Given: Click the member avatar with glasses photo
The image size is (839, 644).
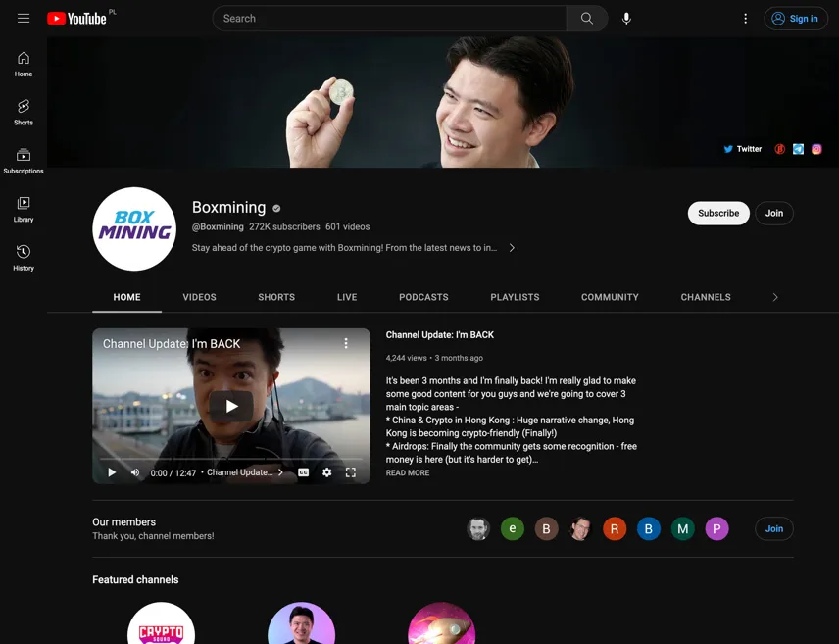Looking at the screenshot, I should tap(580, 529).
